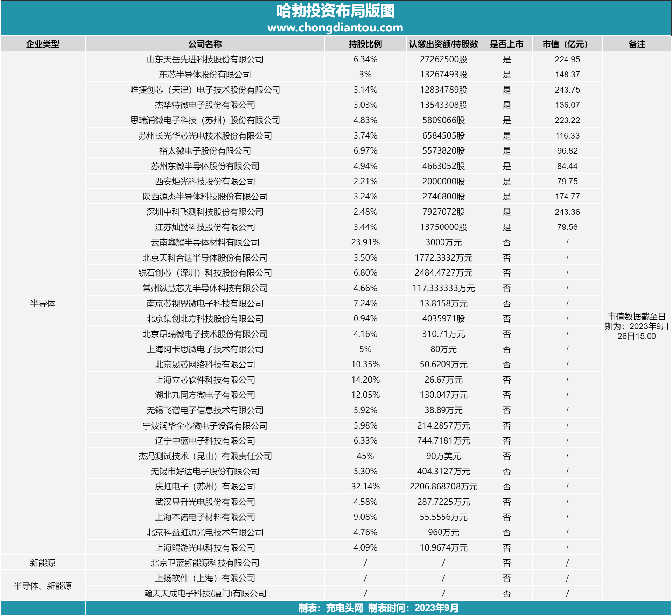Click 北京集创北方科技股份有限公司 cell
Image resolution: width=672 pixels, height=616 pixels.
205,319
